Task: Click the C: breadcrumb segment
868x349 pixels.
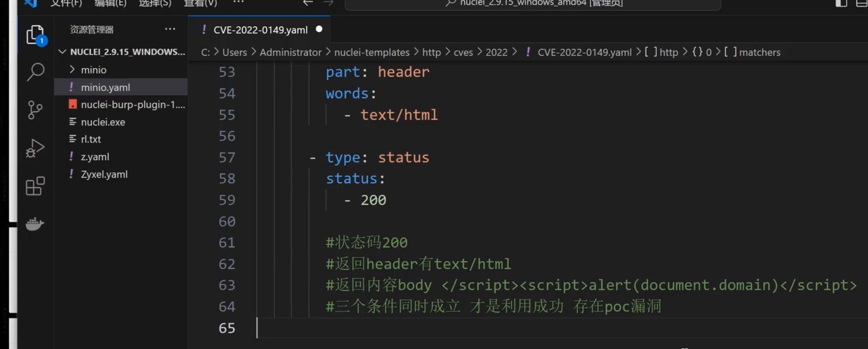Action: point(205,52)
